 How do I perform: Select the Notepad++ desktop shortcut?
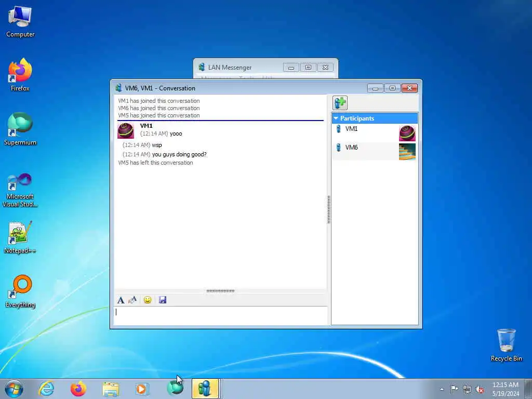[x=20, y=237]
